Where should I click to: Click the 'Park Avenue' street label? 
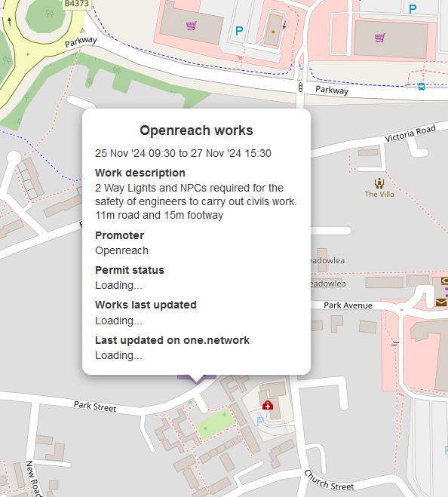click(x=348, y=305)
